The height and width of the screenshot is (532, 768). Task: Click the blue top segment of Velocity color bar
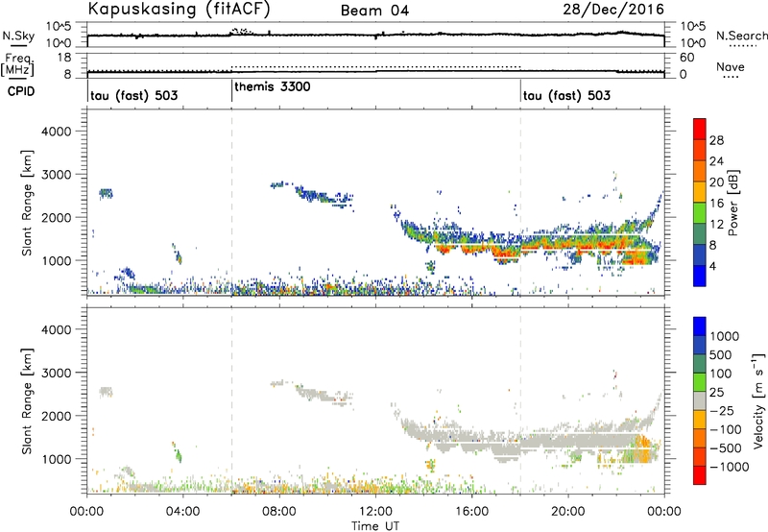click(700, 326)
